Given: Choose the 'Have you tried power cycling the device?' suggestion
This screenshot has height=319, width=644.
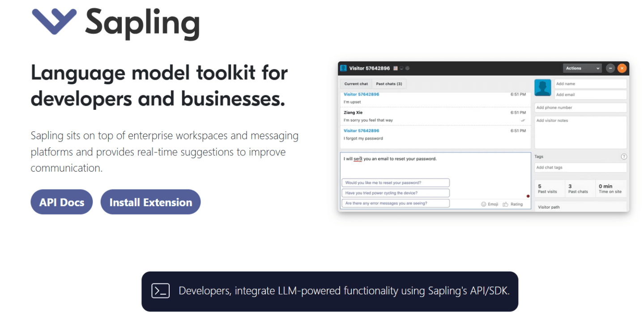Looking at the screenshot, I should (x=395, y=193).
